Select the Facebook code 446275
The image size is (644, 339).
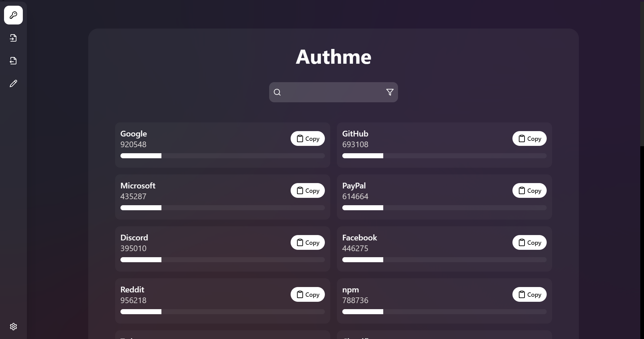click(355, 248)
